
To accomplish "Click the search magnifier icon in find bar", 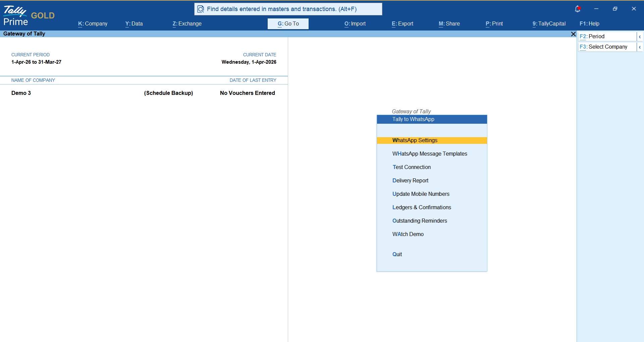I will (x=201, y=9).
